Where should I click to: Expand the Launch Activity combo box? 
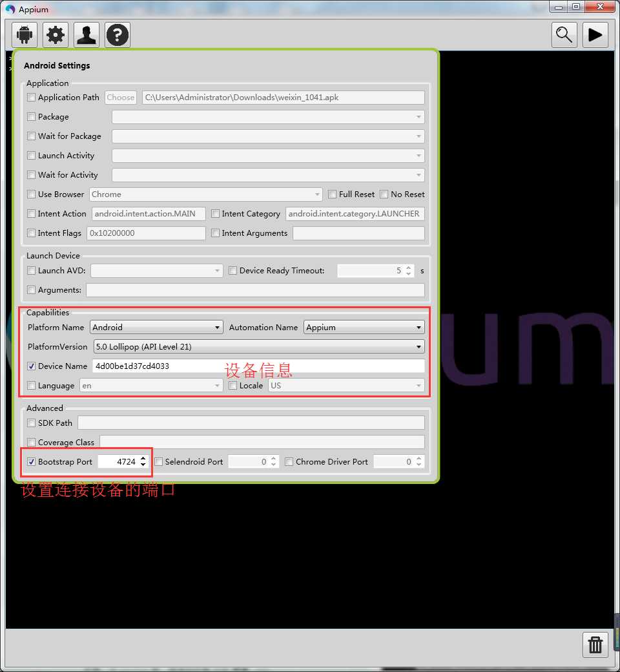coord(268,156)
